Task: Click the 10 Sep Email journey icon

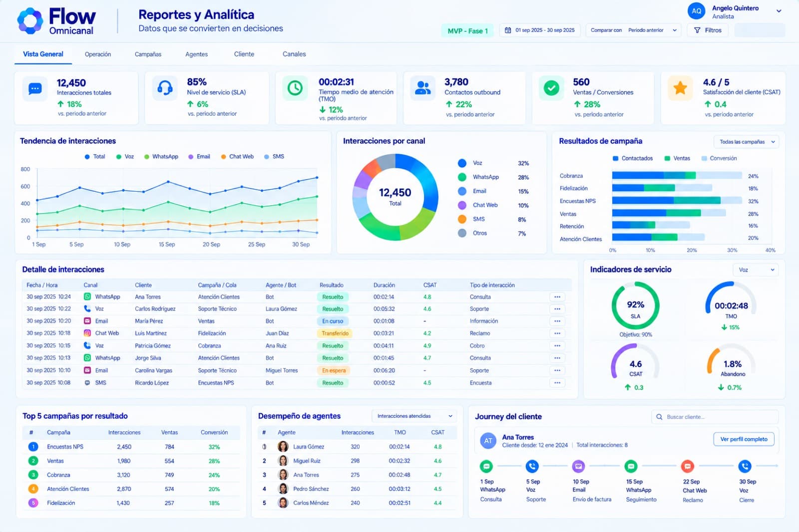Action: (x=578, y=467)
